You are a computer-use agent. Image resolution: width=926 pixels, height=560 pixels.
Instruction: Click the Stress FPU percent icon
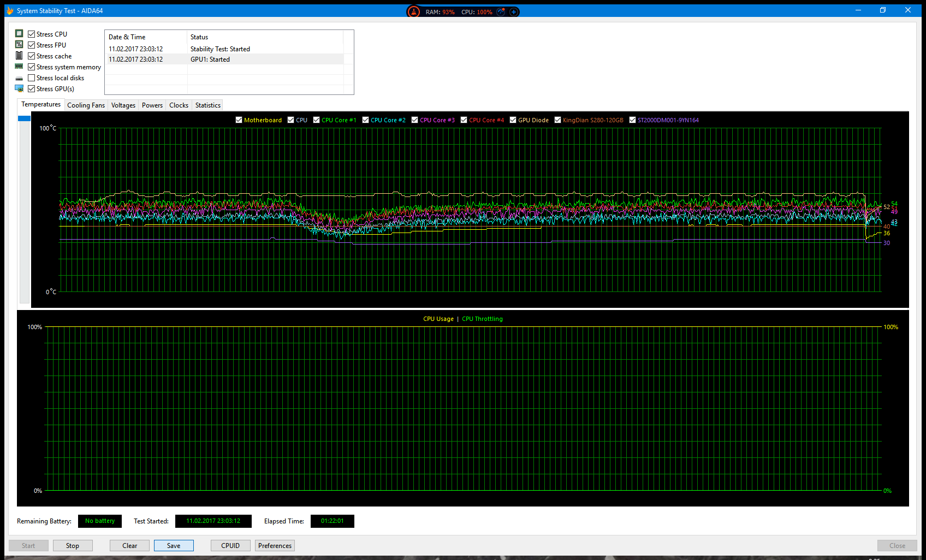coord(19,45)
